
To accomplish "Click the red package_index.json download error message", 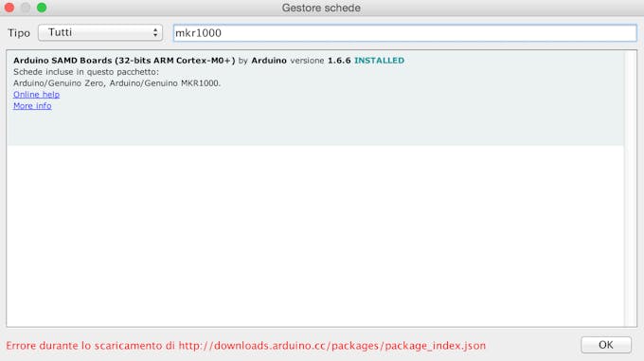I will [x=245, y=346].
